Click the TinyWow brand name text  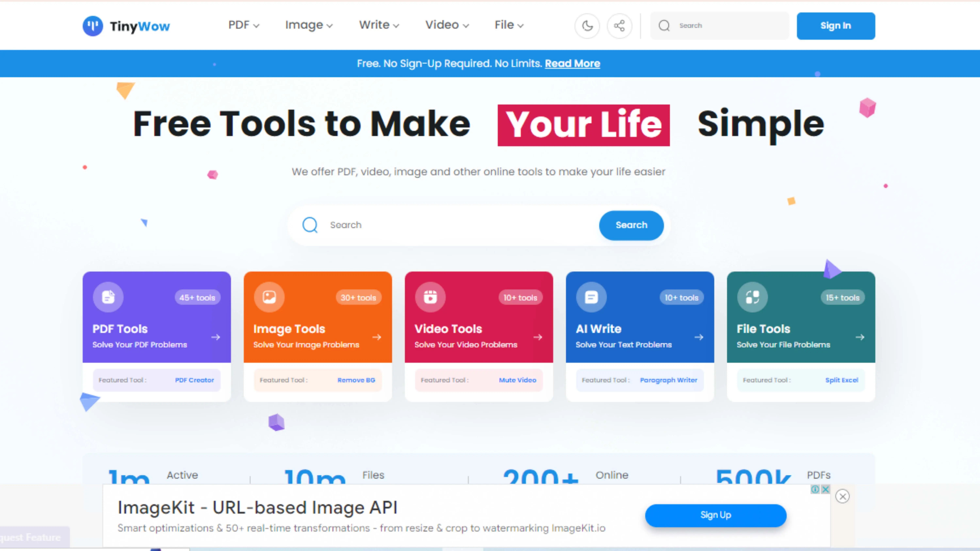[x=140, y=26]
